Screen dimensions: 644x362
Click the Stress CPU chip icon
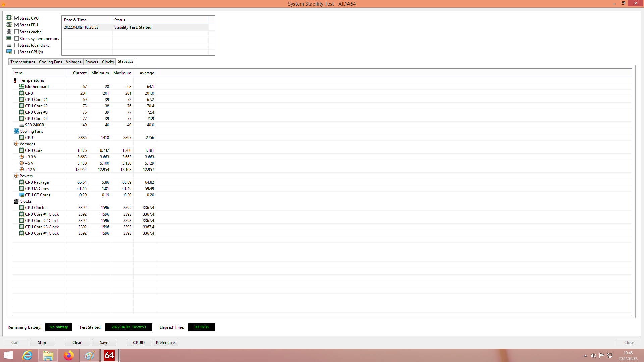click(9, 18)
